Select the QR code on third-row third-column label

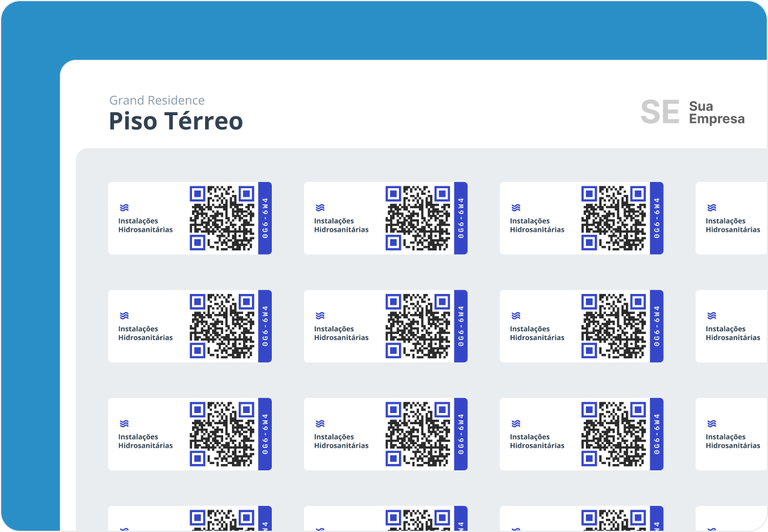pyautogui.click(x=613, y=434)
